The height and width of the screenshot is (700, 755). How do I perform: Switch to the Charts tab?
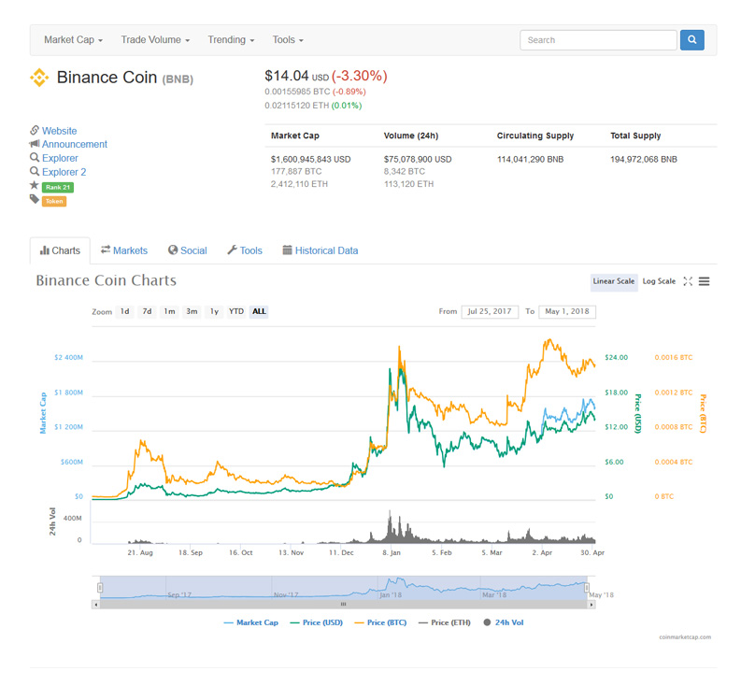(60, 250)
